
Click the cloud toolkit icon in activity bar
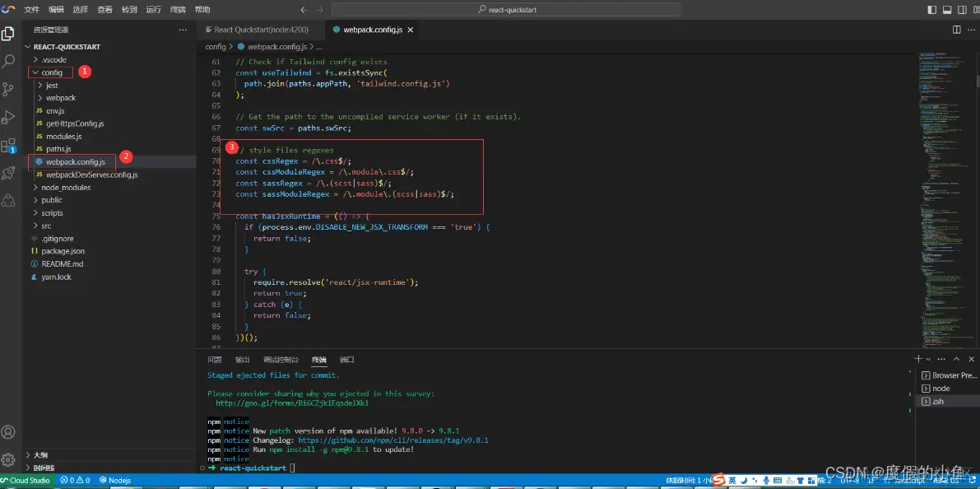click(x=8, y=200)
